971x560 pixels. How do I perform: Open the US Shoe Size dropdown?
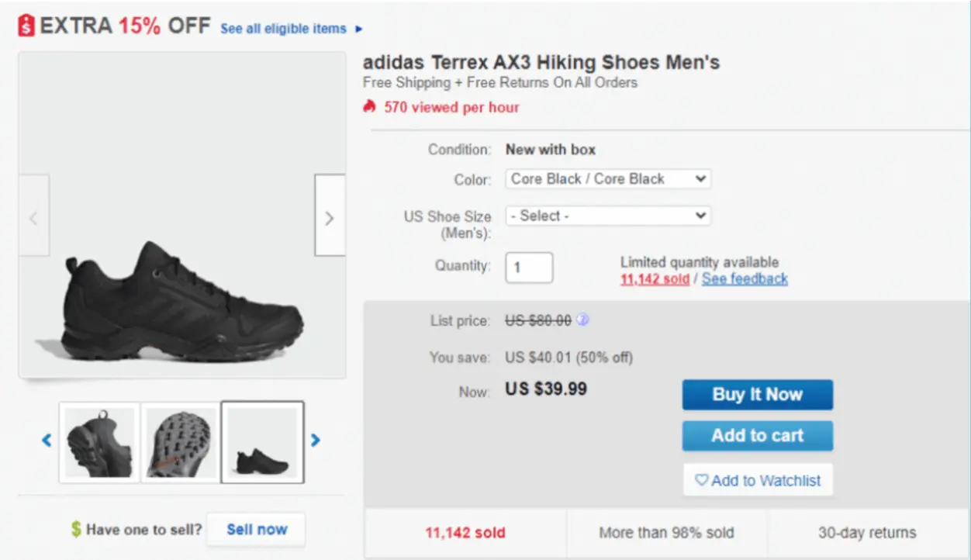[x=607, y=216]
